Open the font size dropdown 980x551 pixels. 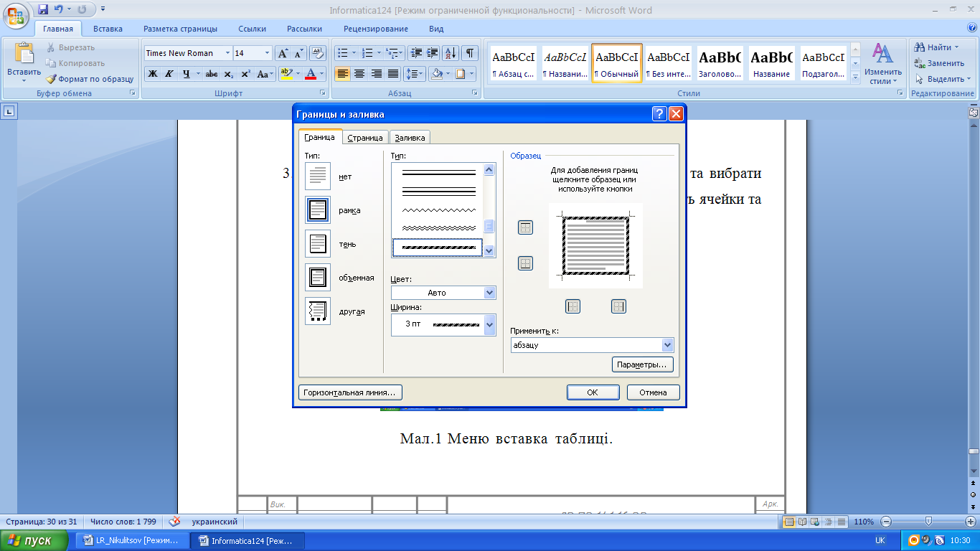tap(268, 53)
